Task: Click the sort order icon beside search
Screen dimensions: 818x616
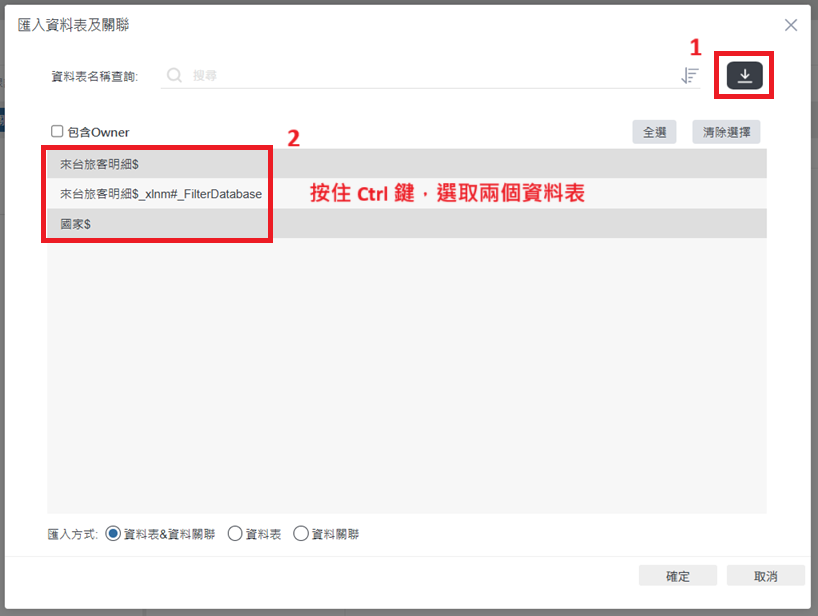Action: point(690,76)
